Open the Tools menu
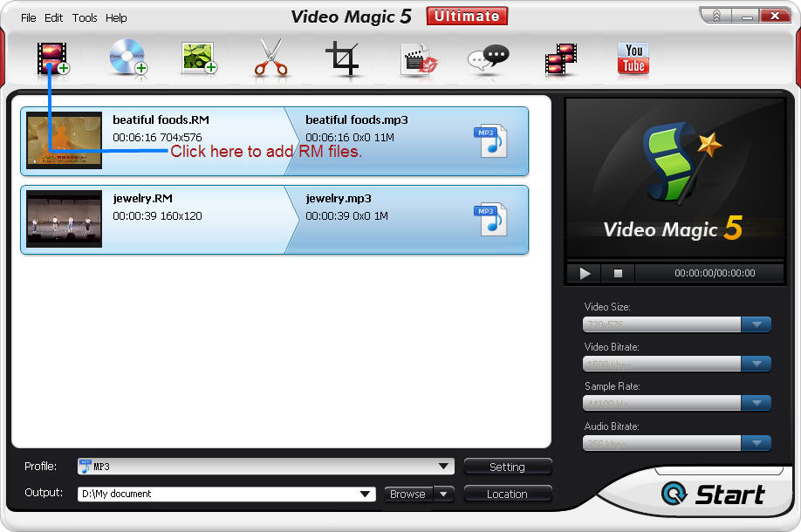 click(85, 17)
